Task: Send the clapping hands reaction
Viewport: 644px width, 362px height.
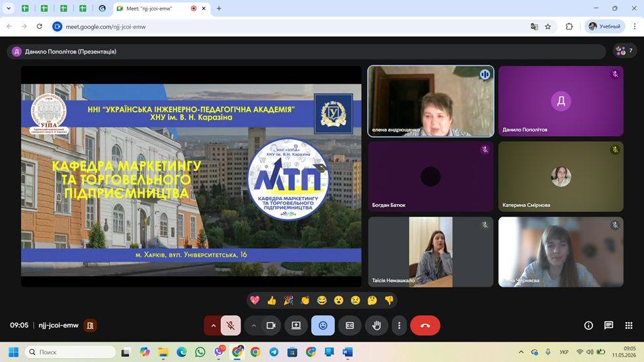Action: [x=305, y=301]
